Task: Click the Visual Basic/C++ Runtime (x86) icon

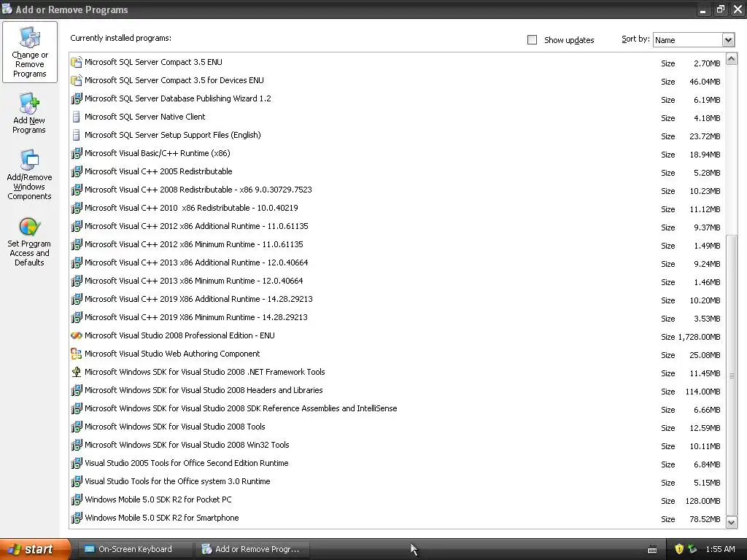Action: [76, 153]
